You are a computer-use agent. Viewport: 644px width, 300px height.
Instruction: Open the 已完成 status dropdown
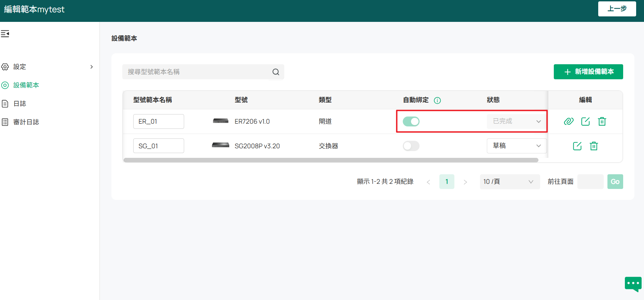[x=517, y=121]
